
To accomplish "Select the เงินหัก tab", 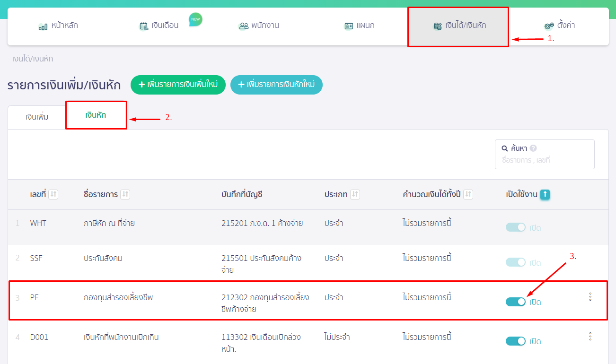I will (x=96, y=115).
